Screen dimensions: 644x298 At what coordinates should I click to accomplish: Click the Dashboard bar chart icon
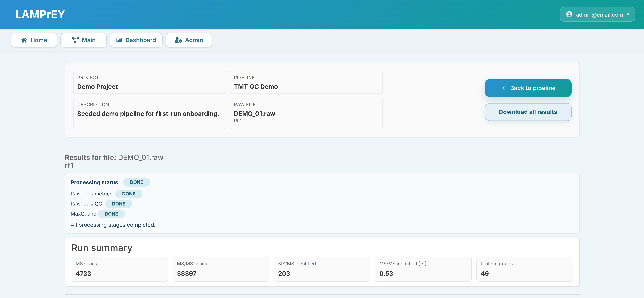(119, 40)
